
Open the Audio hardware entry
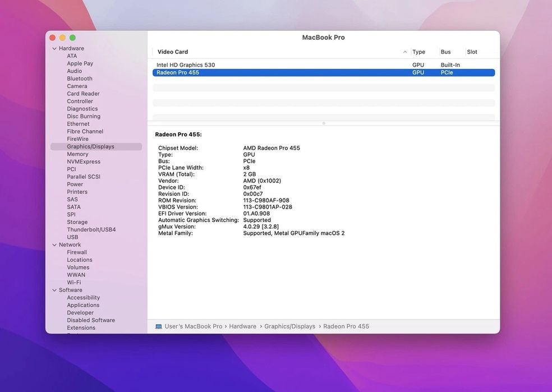pos(74,71)
